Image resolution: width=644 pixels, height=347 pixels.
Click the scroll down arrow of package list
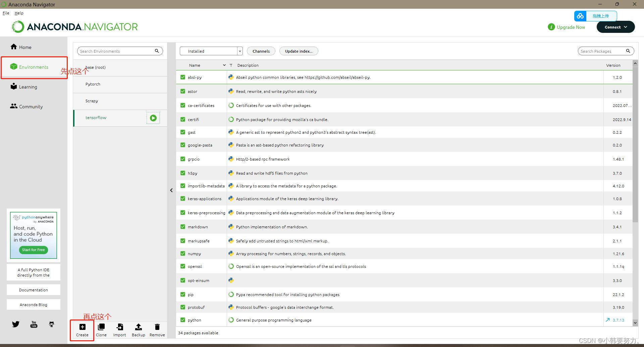[x=635, y=323]
